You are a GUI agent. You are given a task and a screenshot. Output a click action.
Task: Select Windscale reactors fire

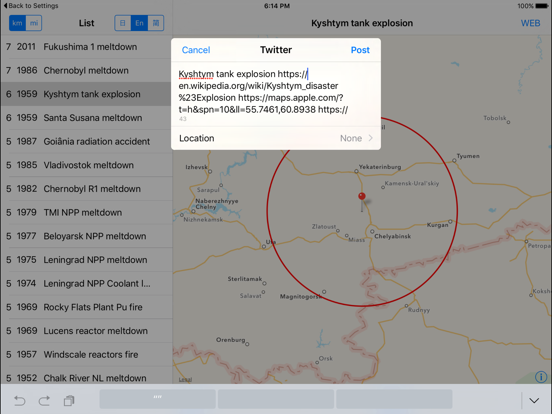(86, 354)
